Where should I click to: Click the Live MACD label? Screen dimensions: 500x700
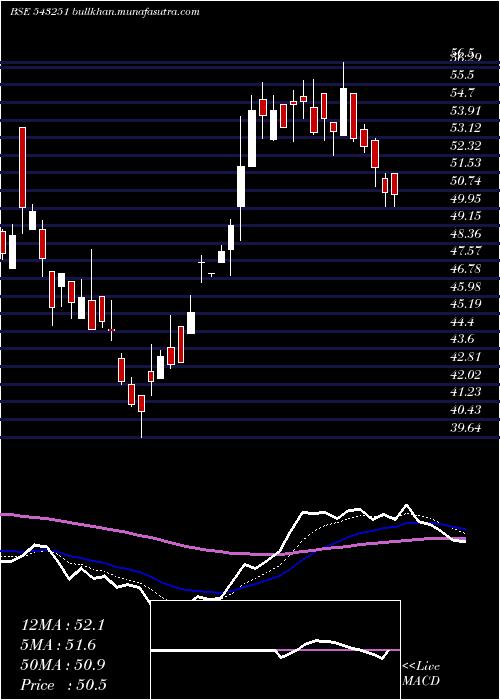[421, 674]
